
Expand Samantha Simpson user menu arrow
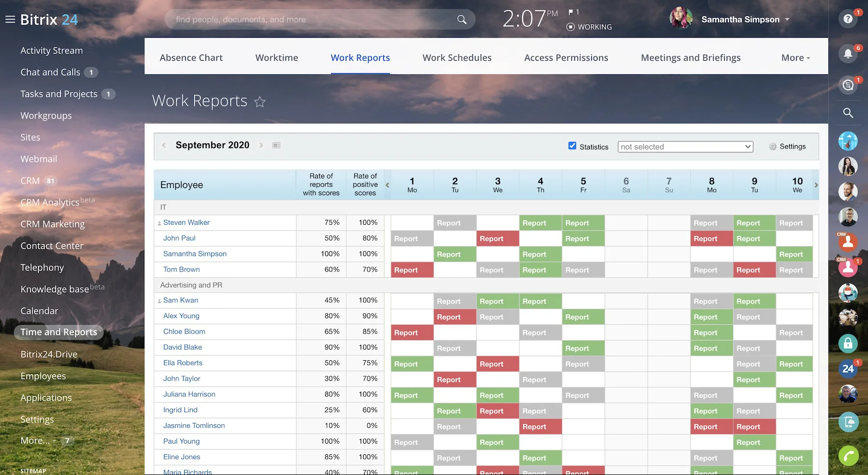(787, 20)
